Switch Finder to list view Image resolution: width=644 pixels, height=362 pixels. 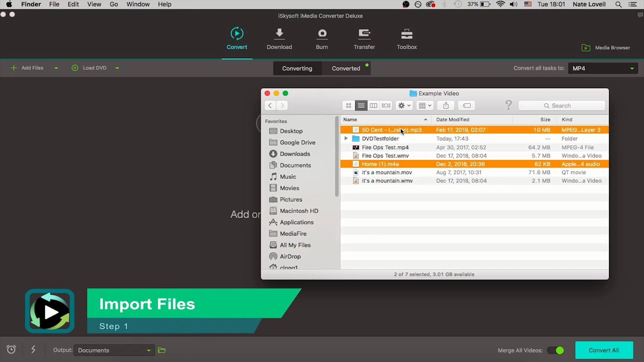coord(361,106)
